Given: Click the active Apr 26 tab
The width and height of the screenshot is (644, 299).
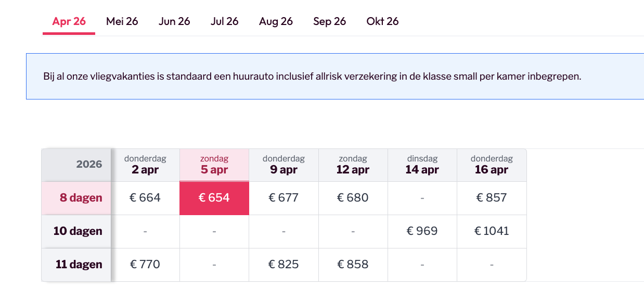Looking at the screenshot, I should [69, 21].
